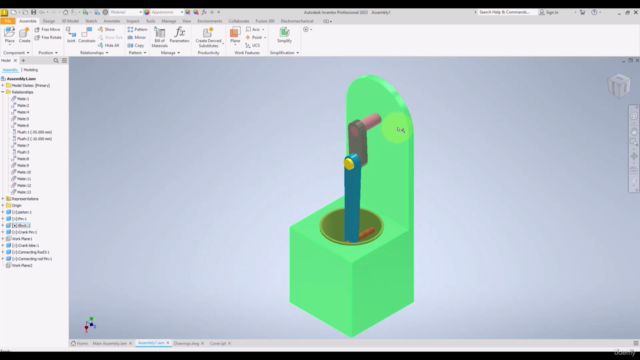Select the Create component tool
The width and height of the screenshot is (640, 360).
(24, 35)
